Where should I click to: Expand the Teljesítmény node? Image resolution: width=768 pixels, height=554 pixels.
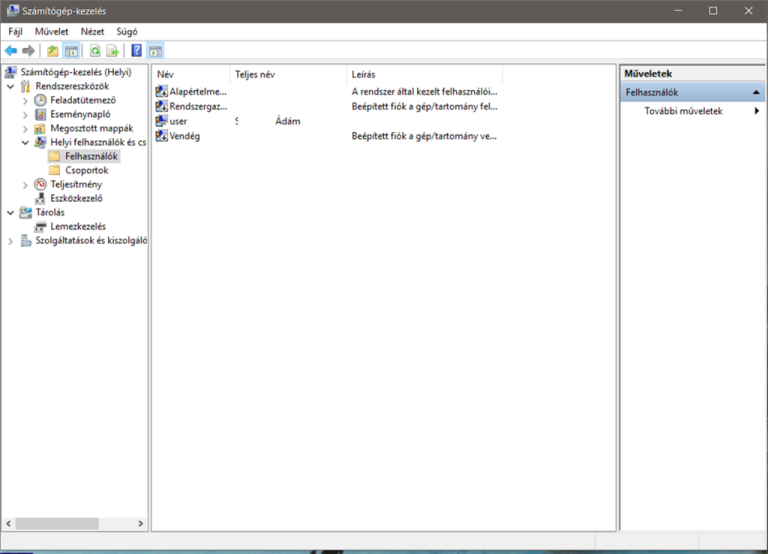[x=25, y=185]
